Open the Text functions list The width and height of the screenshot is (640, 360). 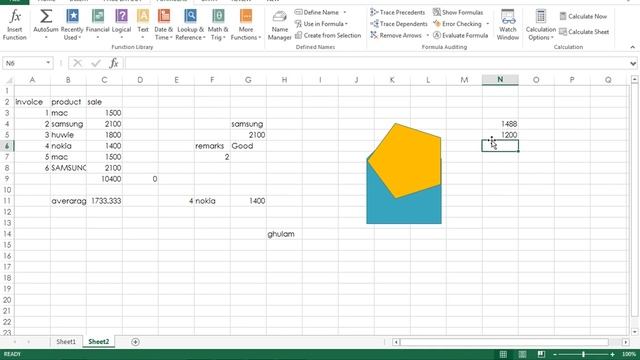[143, 25]
